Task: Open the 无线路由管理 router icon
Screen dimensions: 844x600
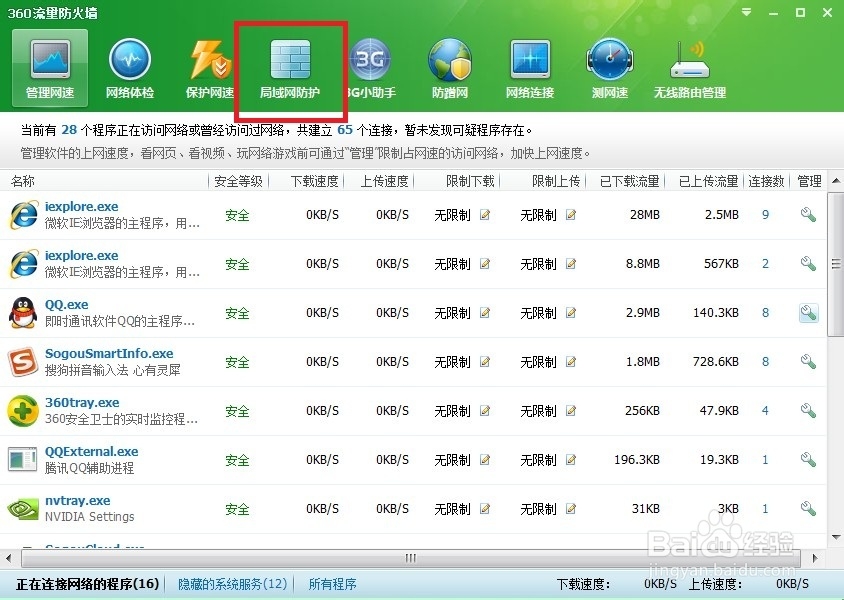Action: 690,69
